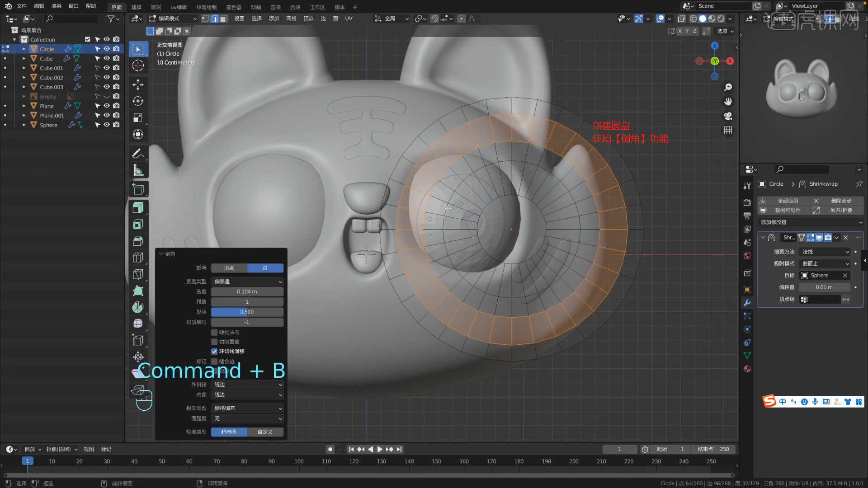
Task: Activate the Annotate pencil tool
Action: pyautogui.click(x=138, y=154)
